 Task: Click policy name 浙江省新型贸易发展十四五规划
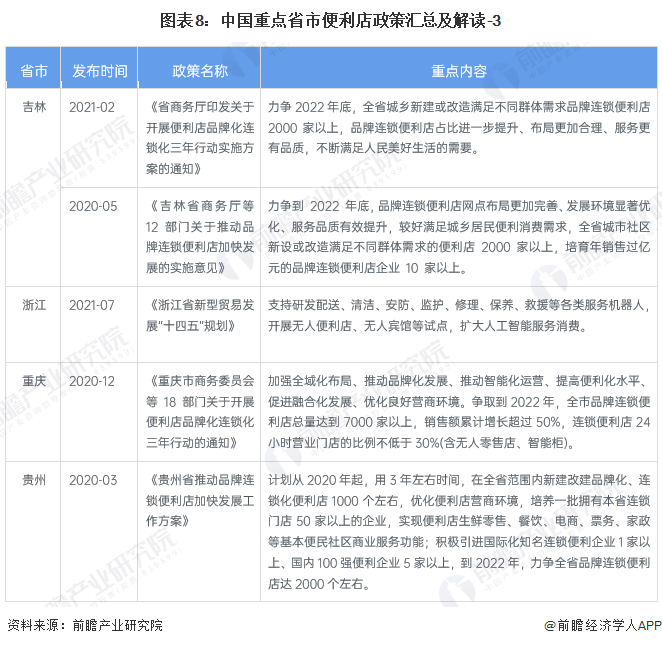click(x=200, y=315)
